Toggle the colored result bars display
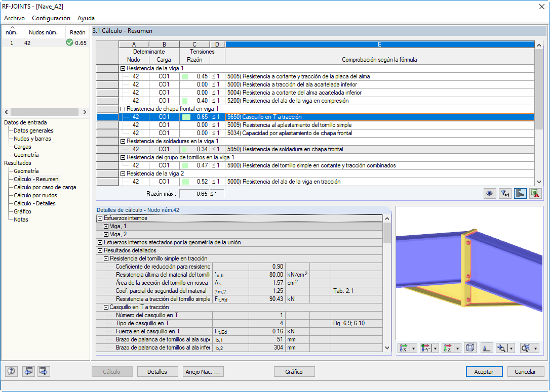 [520, 193]
